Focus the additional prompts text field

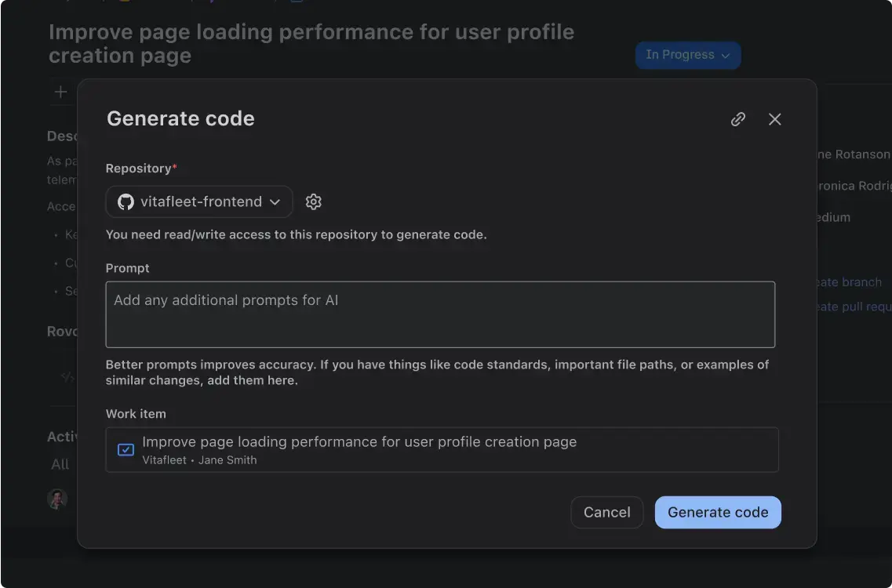pos(440,314)
